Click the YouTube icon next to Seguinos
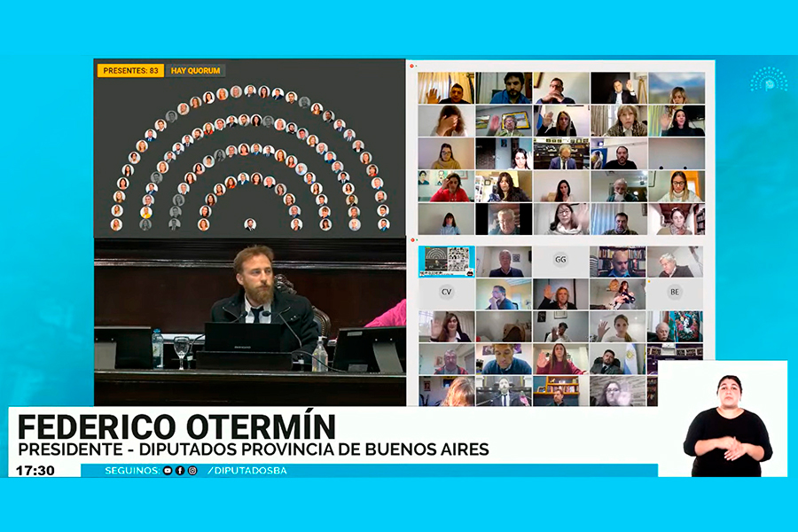The image size is (798, 532). [x=168, y=471]
